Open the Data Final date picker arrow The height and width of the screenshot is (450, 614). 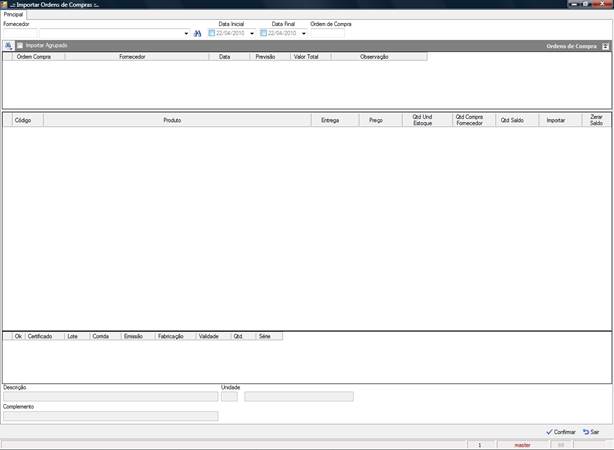coord(303,34)
